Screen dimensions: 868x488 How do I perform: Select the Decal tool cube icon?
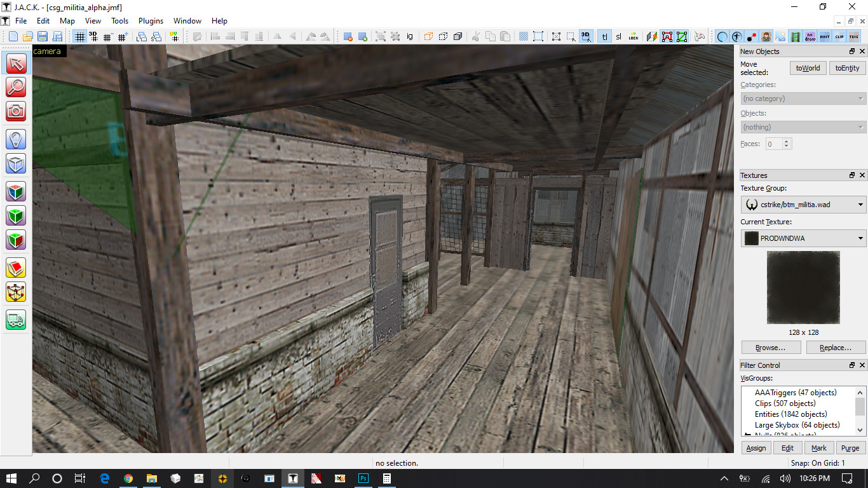tap(16, 240)
